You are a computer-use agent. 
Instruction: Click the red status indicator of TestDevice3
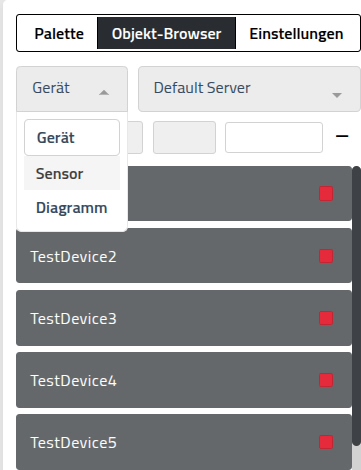(x=326, y=318)
